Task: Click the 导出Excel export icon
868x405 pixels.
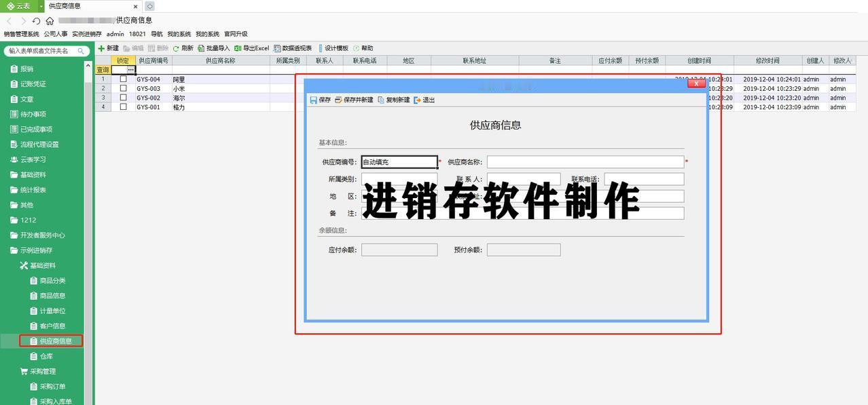Action: (238, 48)
